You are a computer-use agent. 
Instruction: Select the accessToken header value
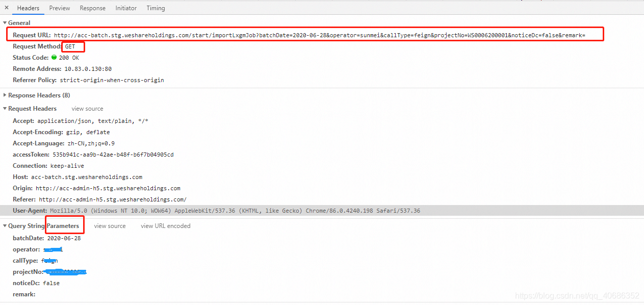(113, 155)
